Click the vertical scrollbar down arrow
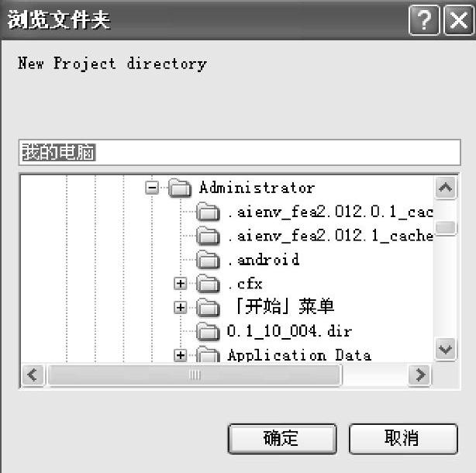The image size is (476, 473). [x=445, y=350]
